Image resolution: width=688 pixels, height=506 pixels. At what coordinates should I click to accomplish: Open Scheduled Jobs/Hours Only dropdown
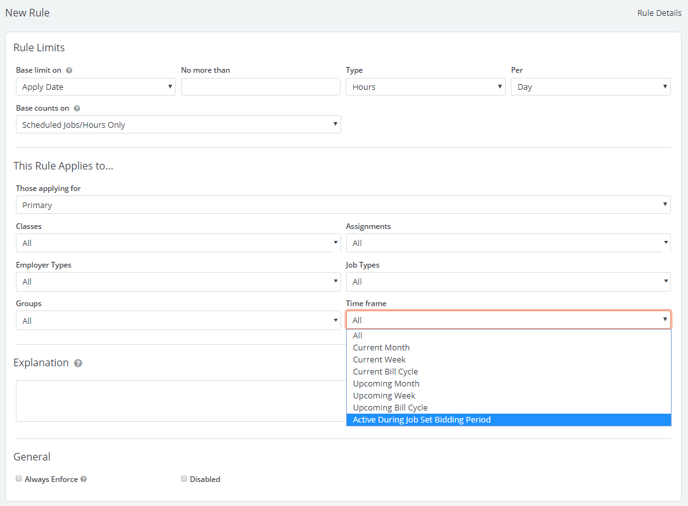click(178, 125)
